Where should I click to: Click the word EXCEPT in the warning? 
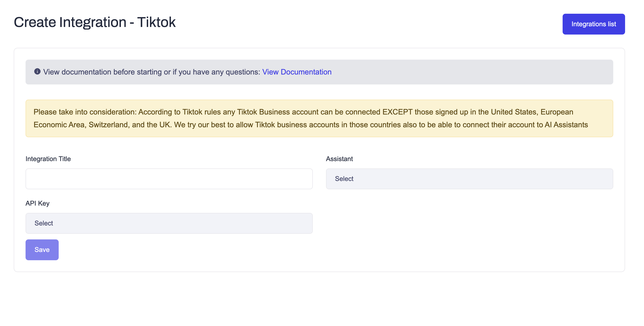tap(397, 112)
